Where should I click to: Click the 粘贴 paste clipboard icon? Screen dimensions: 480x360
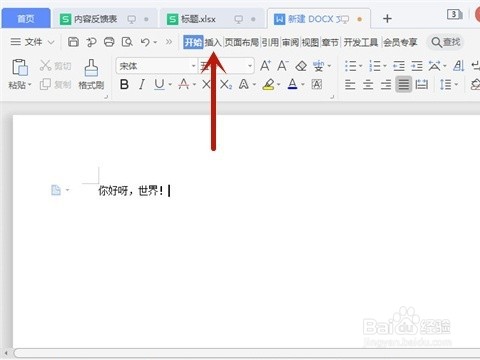20,67
